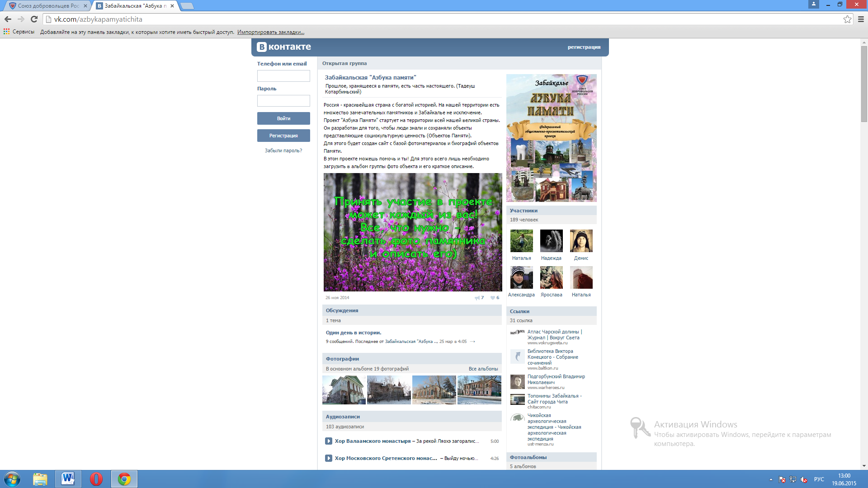
Task: Click the browser Back arrow
Action: pyautogui.click(x=8, y=19)
